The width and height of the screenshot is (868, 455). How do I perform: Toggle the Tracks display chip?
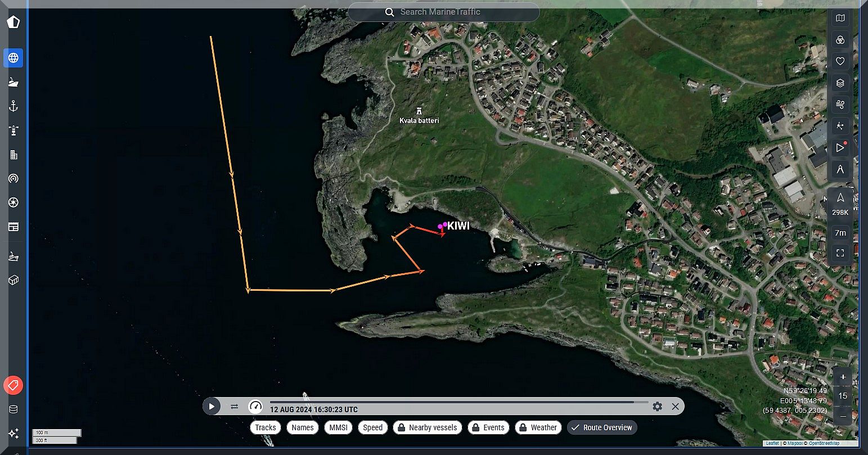[x=266, y=427]
